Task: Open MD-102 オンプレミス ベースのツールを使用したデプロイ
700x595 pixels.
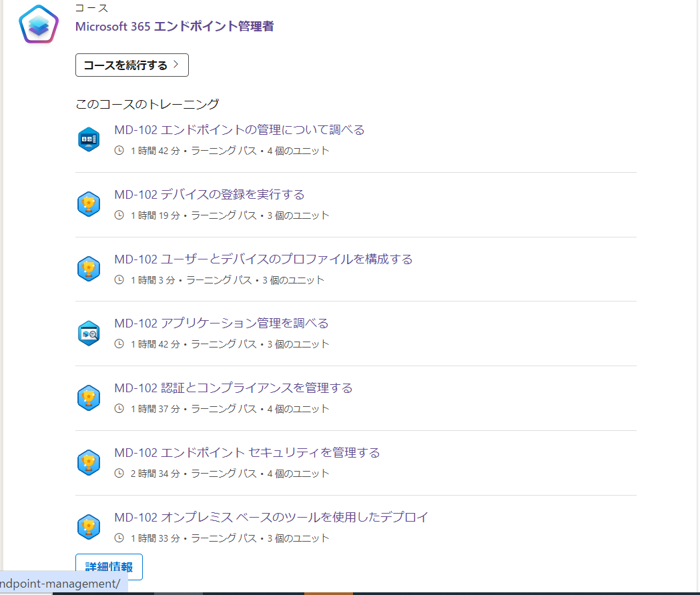Action: pyautogui.click(x=272, y=517)
